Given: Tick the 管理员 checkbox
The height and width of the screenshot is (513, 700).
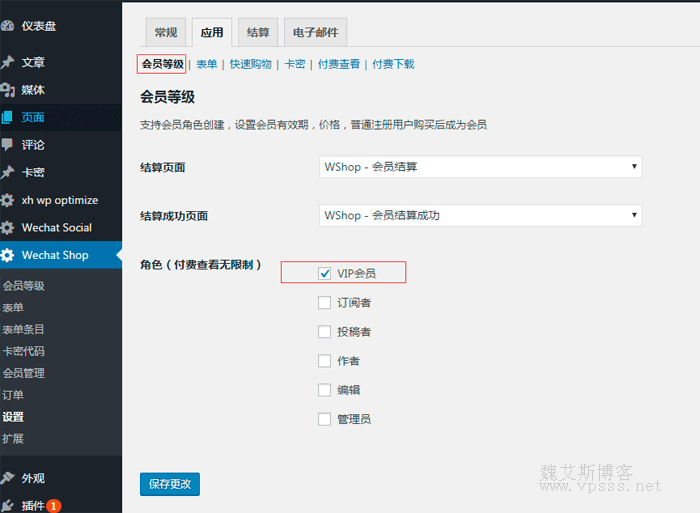Looking at the screenshot, I should 324,419.
